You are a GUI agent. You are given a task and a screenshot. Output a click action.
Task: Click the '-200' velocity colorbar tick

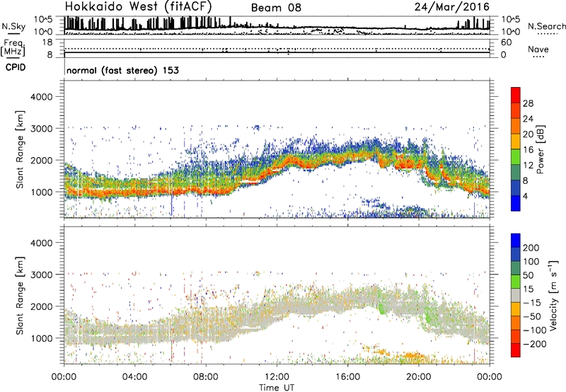pyautogui.click(x=535, y=344)
